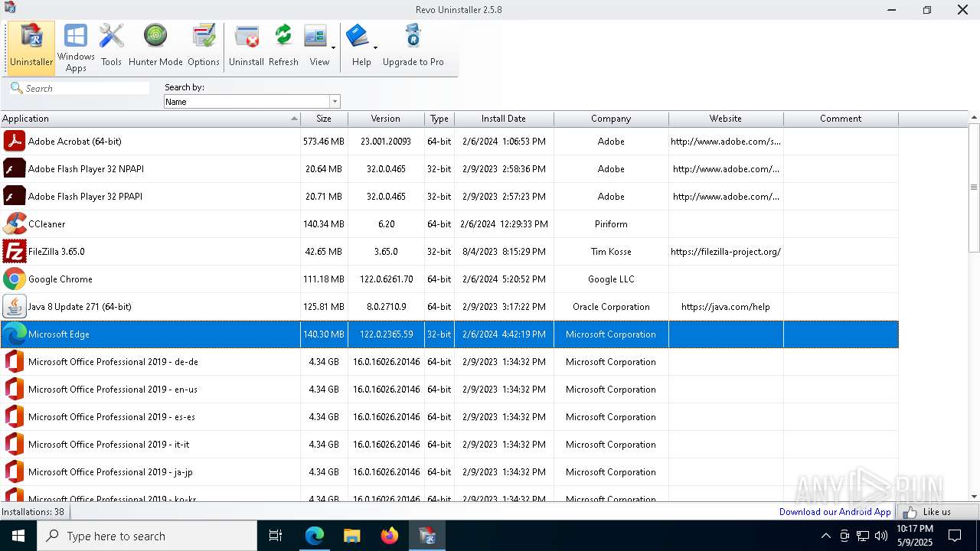Screen dimensions: 980x551
Task: Select the CCleaner app icon
Action: [14, 223]
